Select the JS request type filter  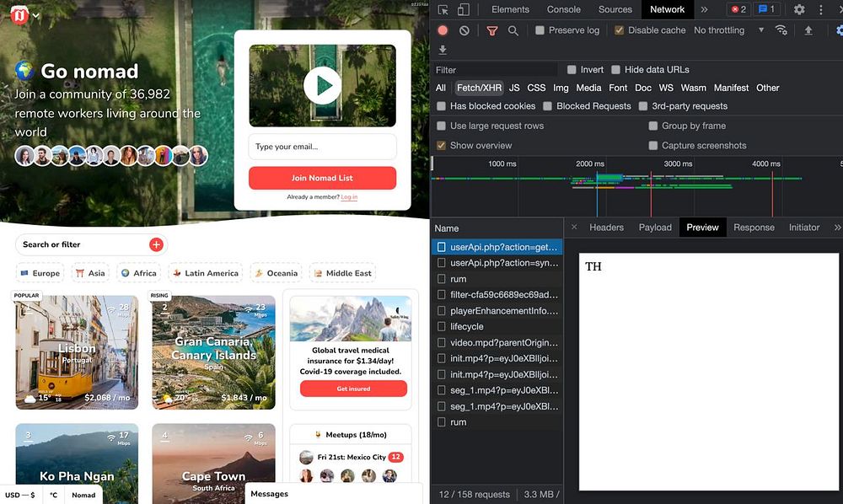click(514, 88)
